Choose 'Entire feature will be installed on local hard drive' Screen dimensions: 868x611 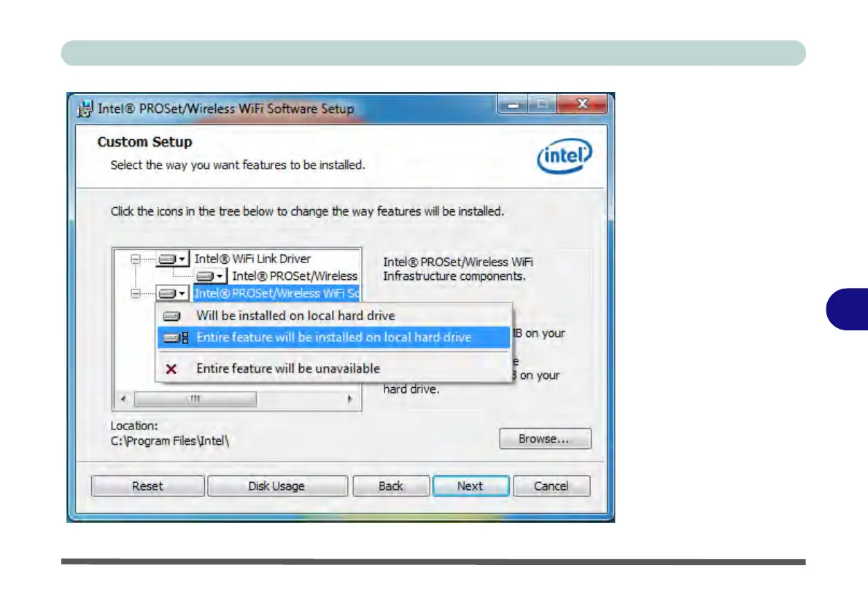click(x=334, y=338)
